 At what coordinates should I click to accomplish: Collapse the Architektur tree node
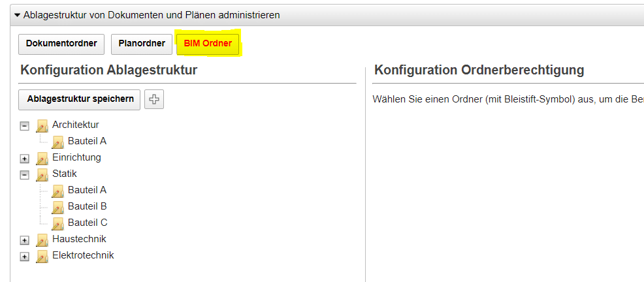25,125
